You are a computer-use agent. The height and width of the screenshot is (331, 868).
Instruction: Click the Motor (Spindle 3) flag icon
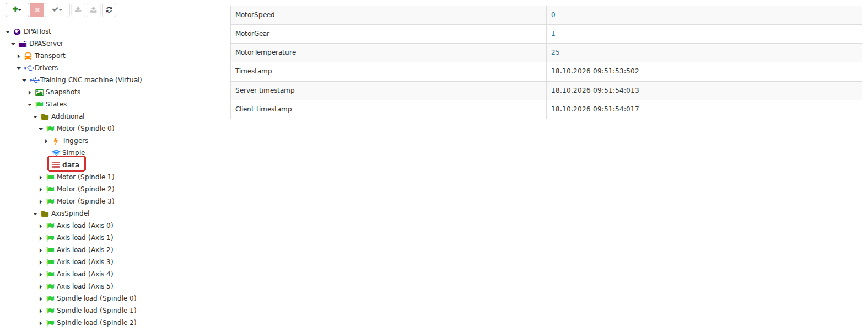[50, 202]
